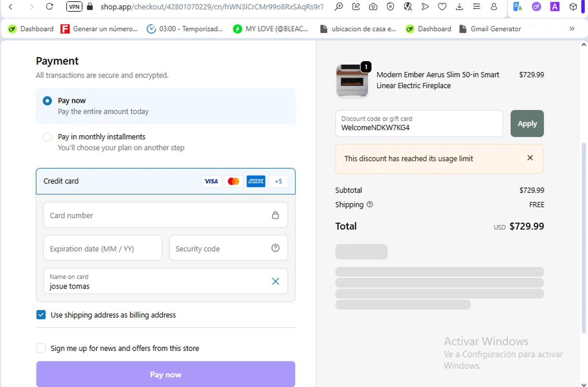Reload the checkout page

click(49, 7)
